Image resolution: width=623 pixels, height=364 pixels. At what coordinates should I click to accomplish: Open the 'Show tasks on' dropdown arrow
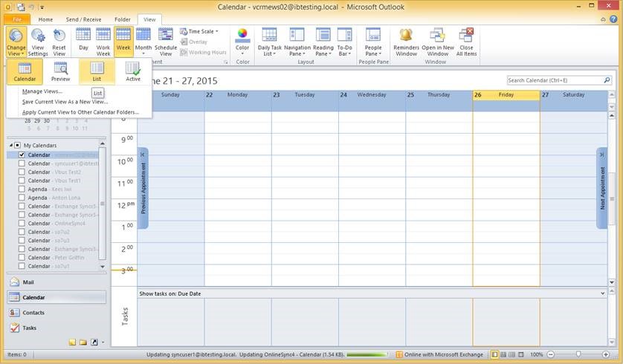603,293
